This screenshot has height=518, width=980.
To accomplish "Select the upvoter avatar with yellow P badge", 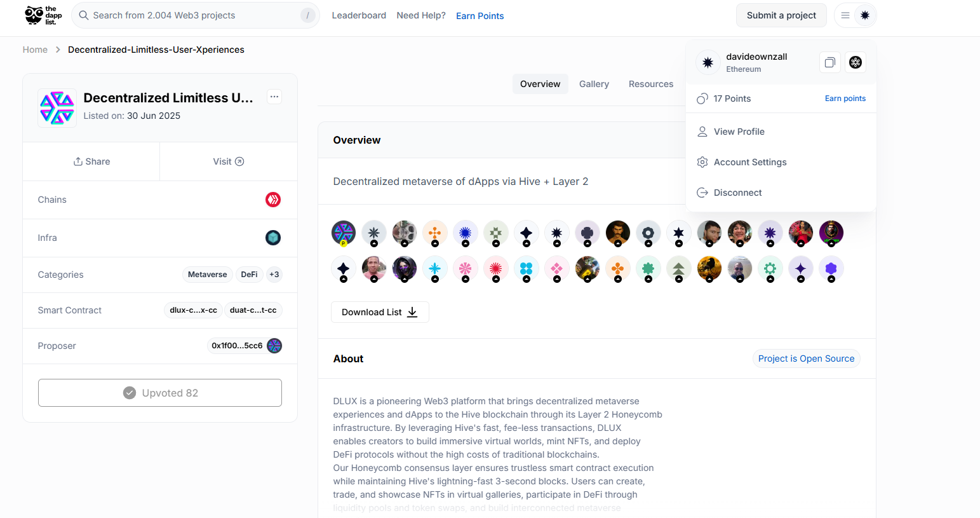I will (x=344, y=233).
